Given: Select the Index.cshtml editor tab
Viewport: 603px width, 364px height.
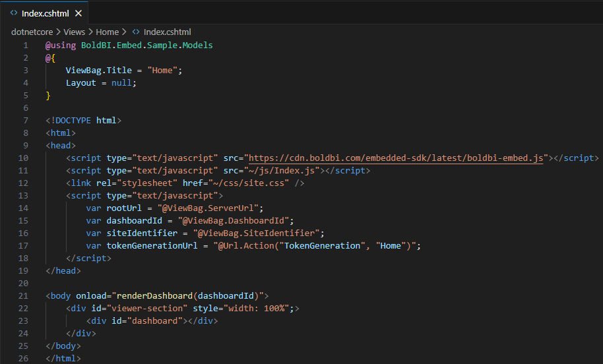Looking at the screenshot, I should [x=45, y=13].
